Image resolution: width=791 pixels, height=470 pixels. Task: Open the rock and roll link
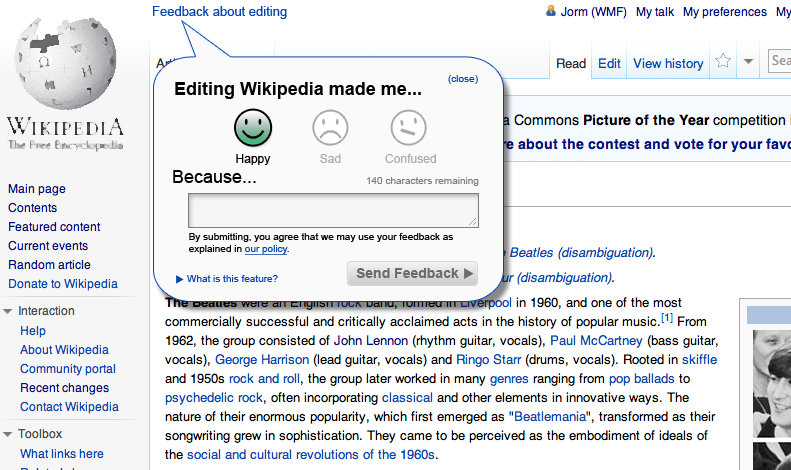coord(264,379)
